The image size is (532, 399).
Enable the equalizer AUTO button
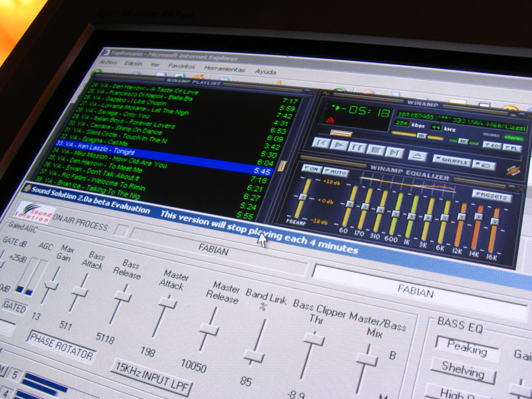pyautogui.click(x=335, y=171)
